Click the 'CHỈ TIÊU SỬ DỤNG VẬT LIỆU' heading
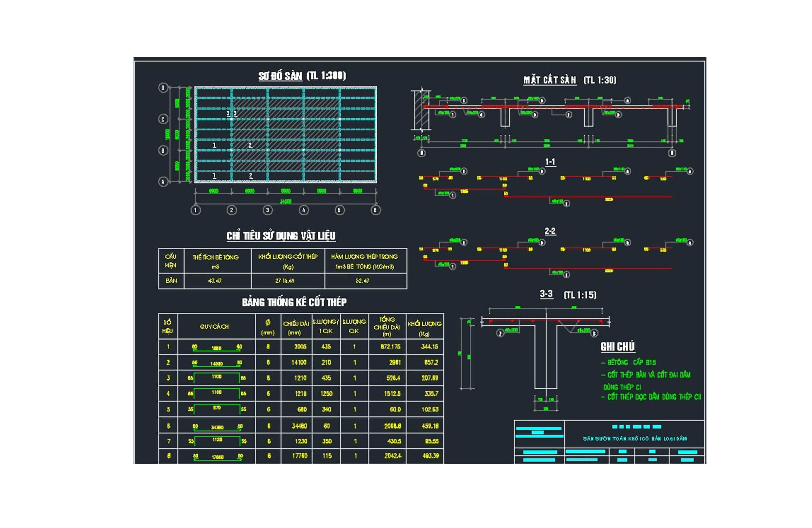Screen dimensions: 812x528 pyautogui.click(x=281, y=236)
